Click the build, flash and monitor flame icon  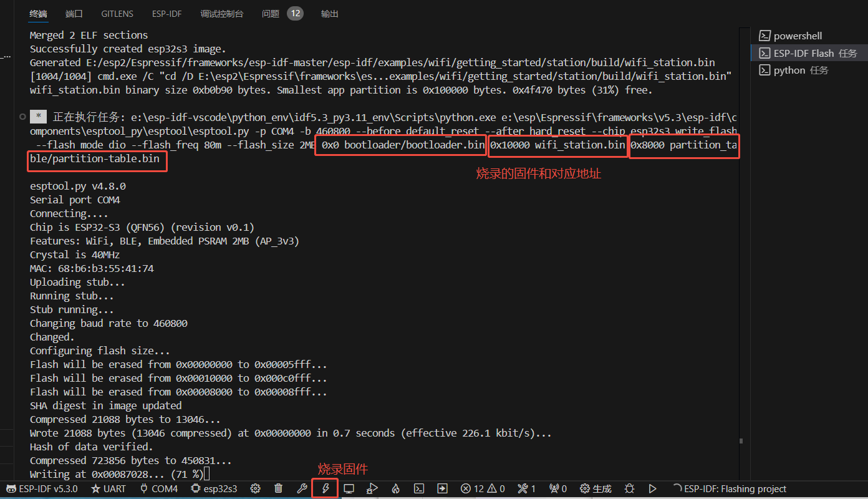tap(395, 488)
